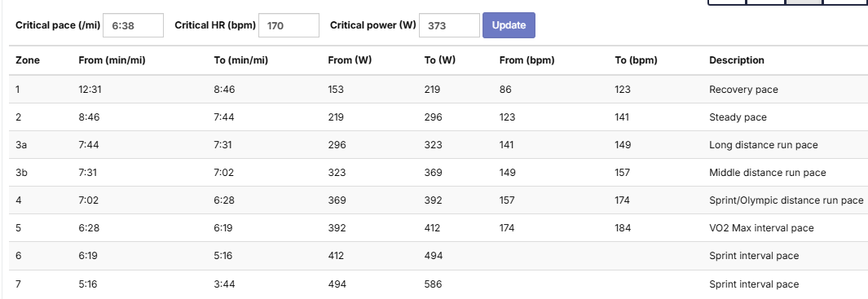
Task: Focus the Critical pace input field
Action: [x=134, y=25]
